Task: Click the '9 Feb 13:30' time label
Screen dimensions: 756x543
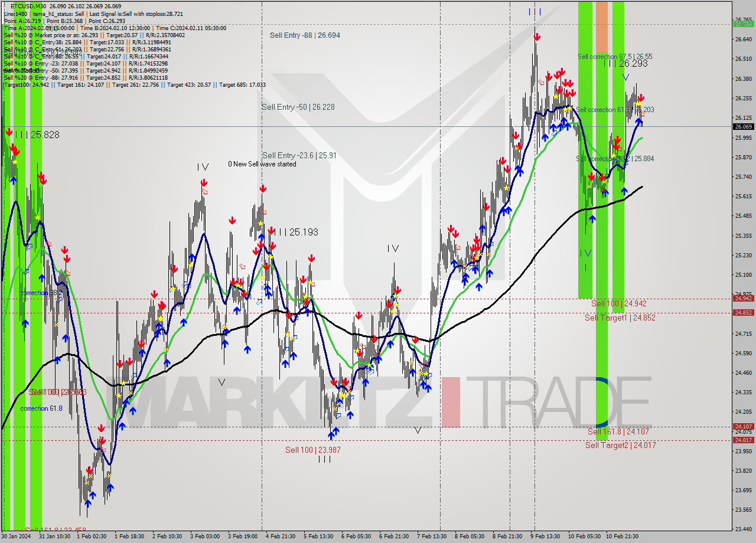Action: 546,537
